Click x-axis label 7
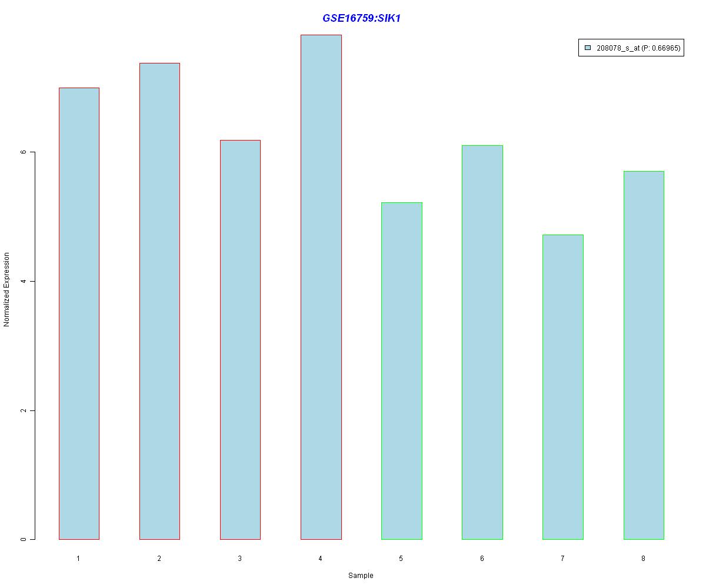The height and width of the screenshot is (588, 706). click(x=562, y=558)
